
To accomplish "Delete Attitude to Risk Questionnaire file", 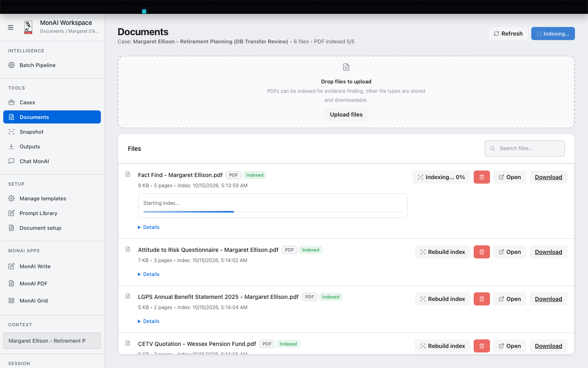I will (x=482, y=252).
